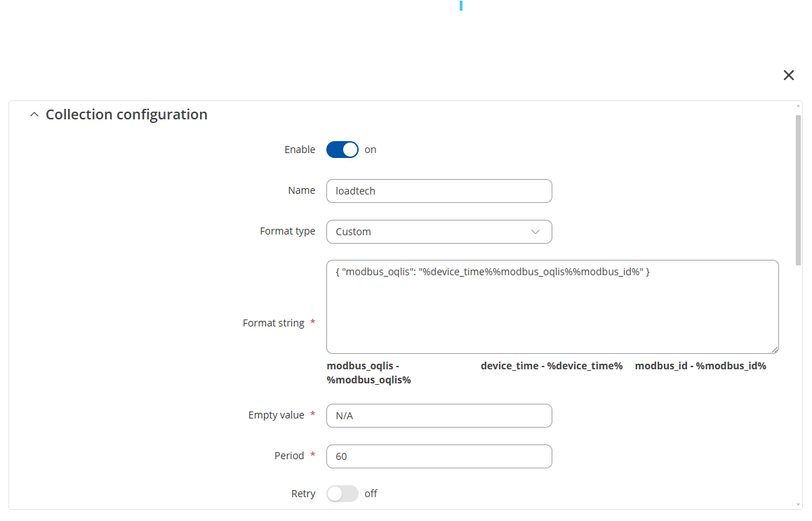Close the configuration dialog with X
This screenshot has width=812, height=521.
click(x=788, y=75)
